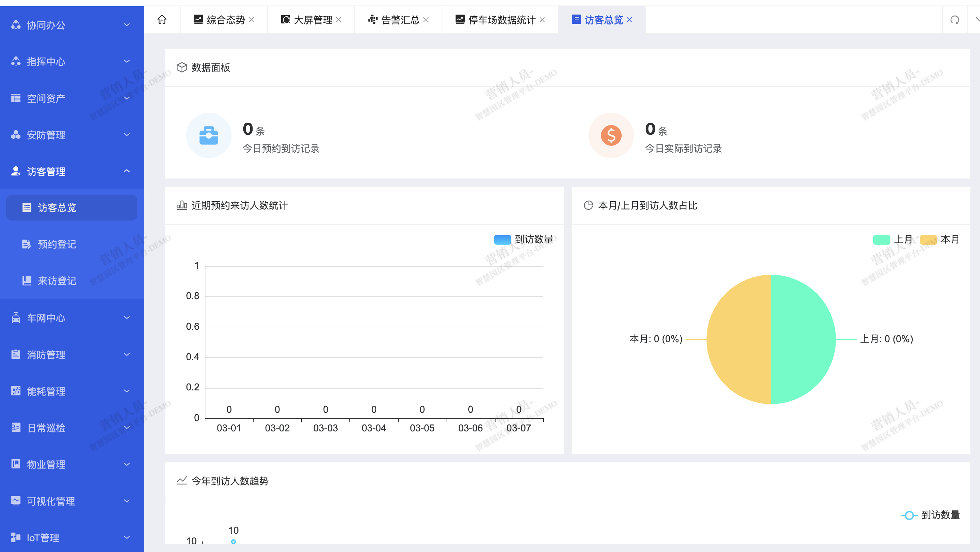980x552 pixels.
Task: Click the 告警汇总 tab icon
Action: (373, 19)
